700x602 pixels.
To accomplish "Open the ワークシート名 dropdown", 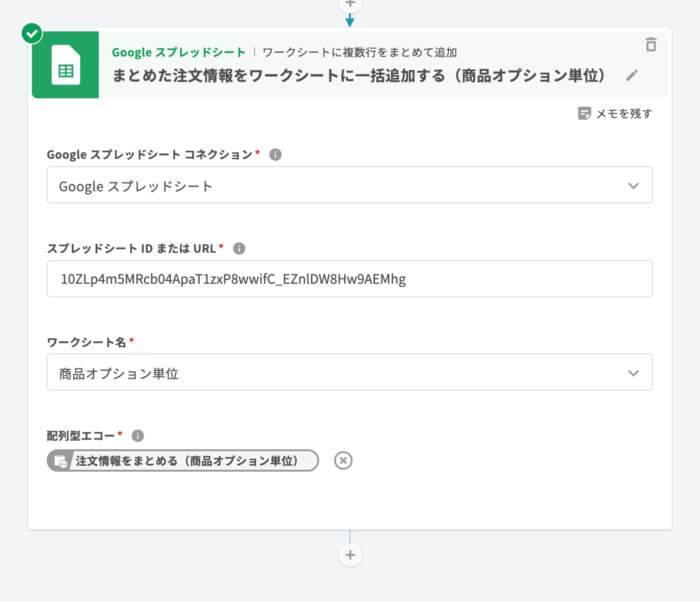I will (x=338, y=372).
